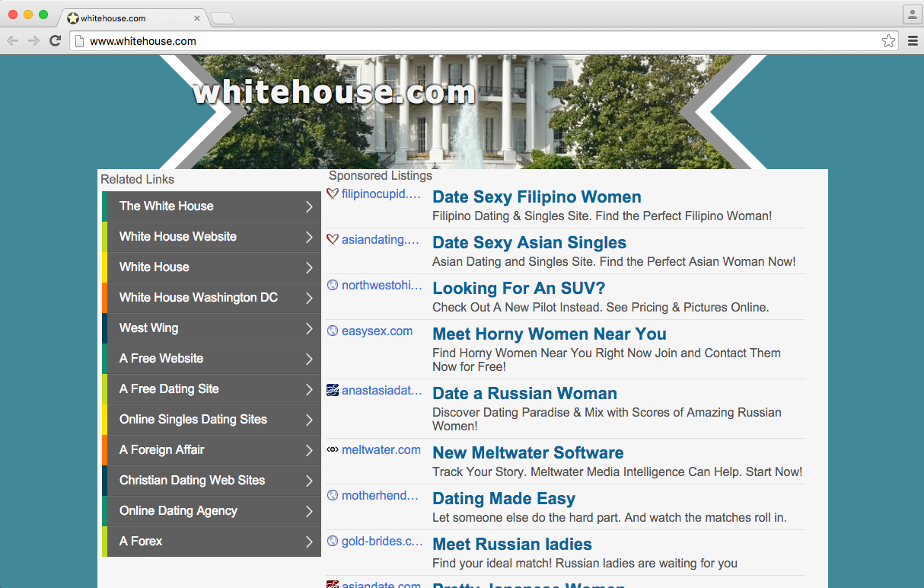Expand the chevron on West Wing

(309, 328)
